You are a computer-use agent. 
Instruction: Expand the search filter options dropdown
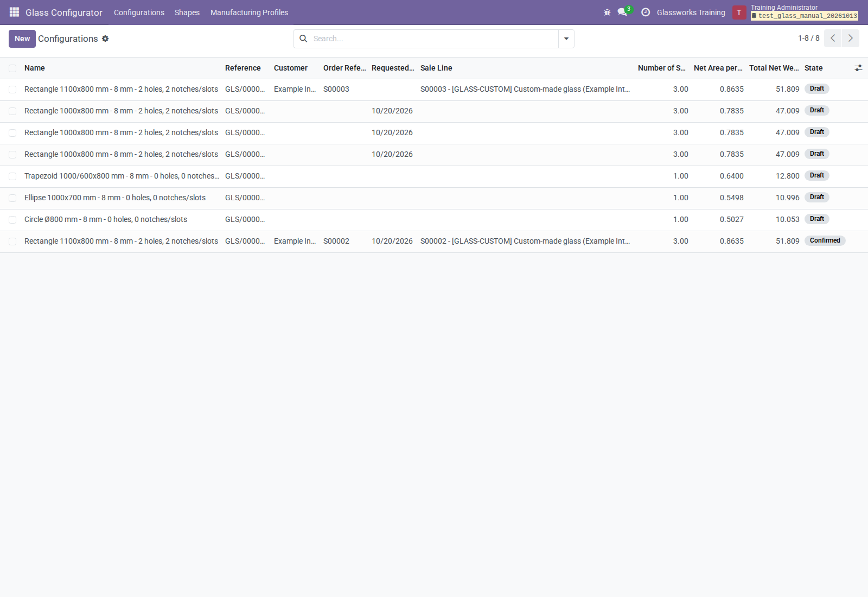[566, 39]
